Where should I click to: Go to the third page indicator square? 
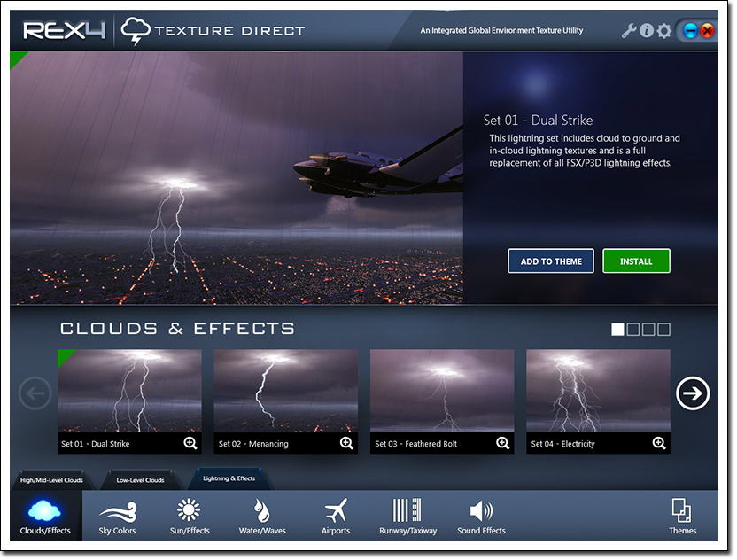(x=648, y=331)
